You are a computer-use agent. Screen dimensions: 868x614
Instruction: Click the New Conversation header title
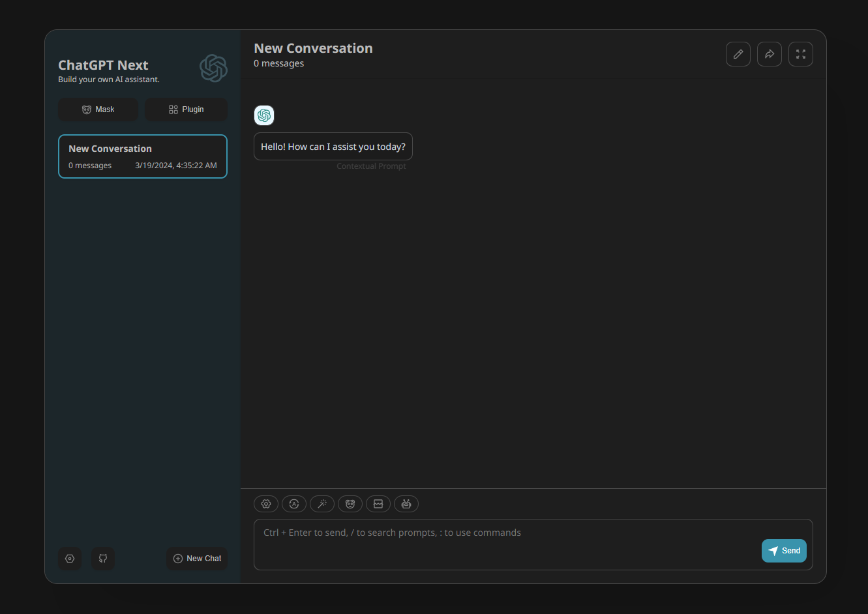(313, 48)
